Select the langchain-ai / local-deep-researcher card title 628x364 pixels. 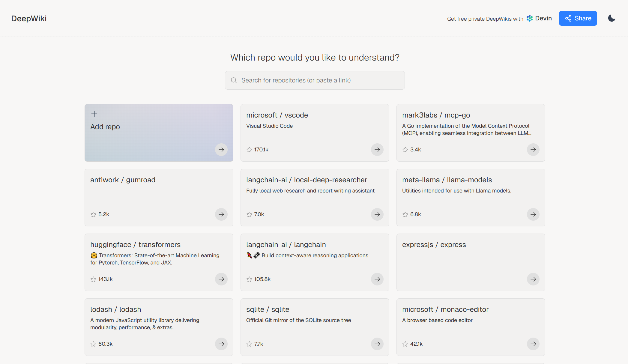point(307,180)
